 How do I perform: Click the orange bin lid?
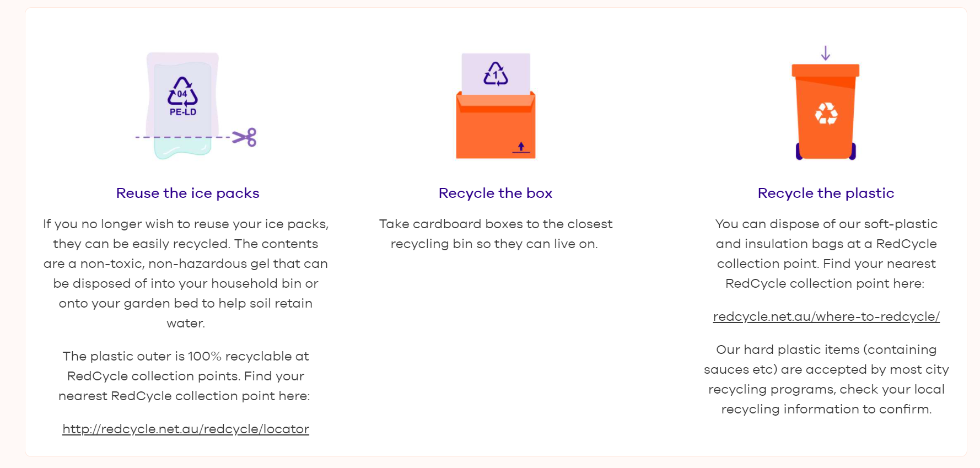tap(826, 71)
